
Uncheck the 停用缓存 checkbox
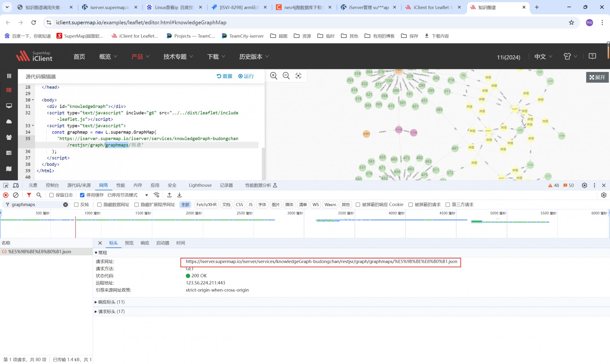click(82, 195)
